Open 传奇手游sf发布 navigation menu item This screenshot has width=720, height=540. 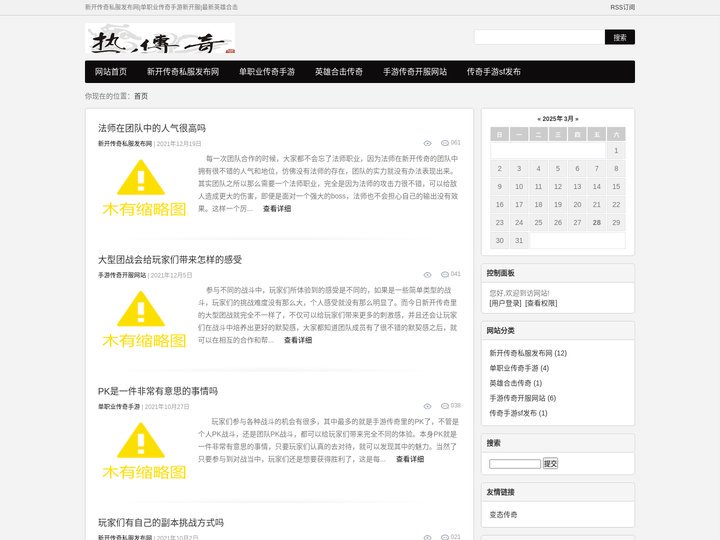(x=494, y=72)
